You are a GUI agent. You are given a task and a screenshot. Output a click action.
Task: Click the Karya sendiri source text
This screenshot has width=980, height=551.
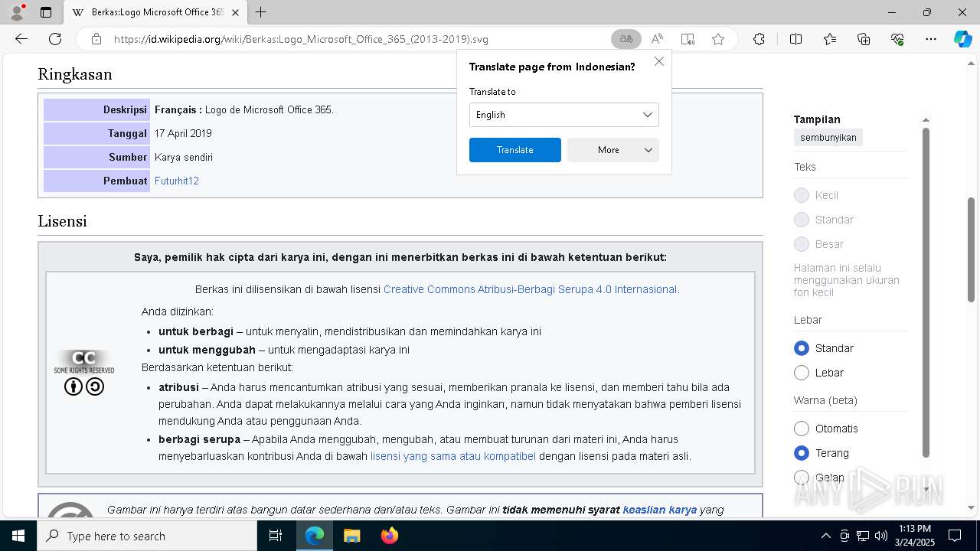coord(184,157)
